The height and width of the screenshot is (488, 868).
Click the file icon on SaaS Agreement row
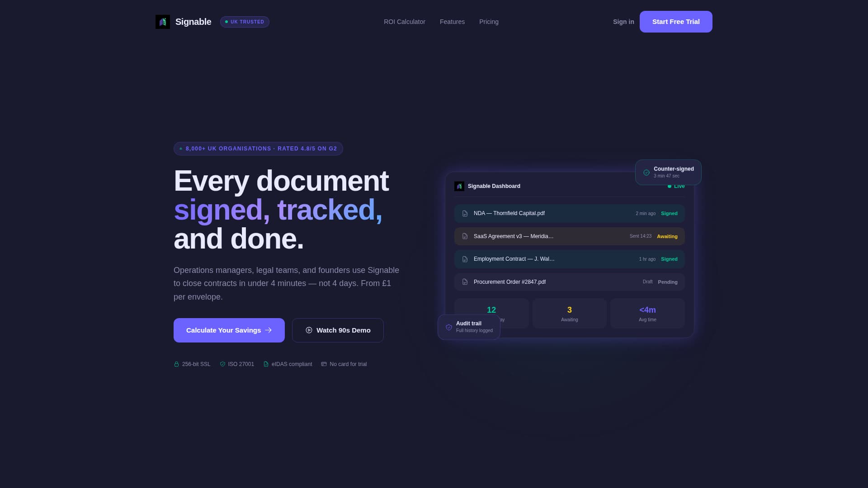(465, 236)
